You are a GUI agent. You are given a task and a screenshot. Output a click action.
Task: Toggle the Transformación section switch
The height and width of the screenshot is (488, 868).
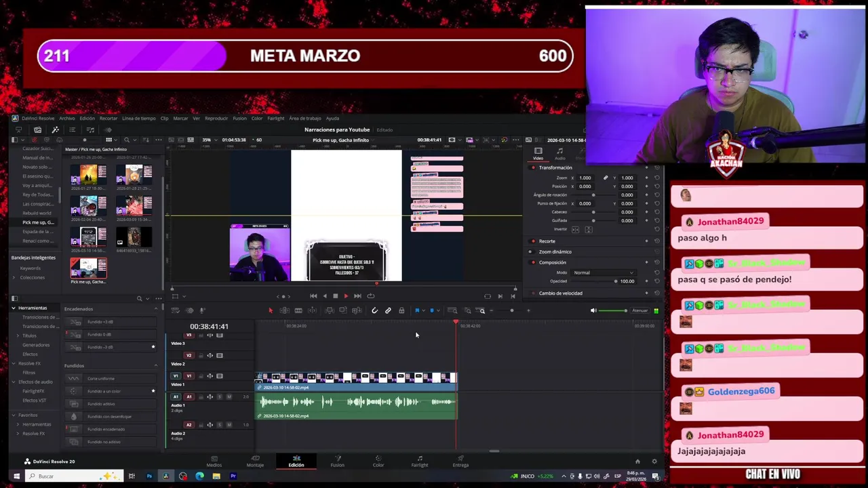tap(533, 167)
